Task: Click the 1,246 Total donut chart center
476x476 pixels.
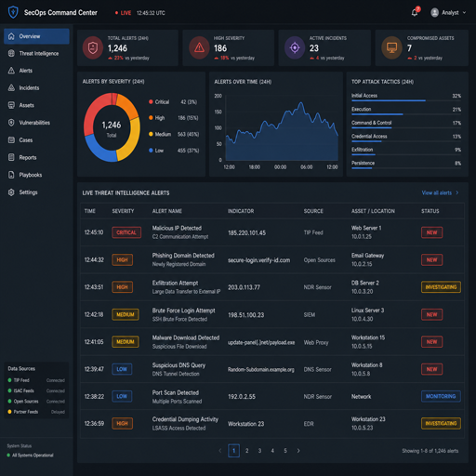Action: (112, 128)
